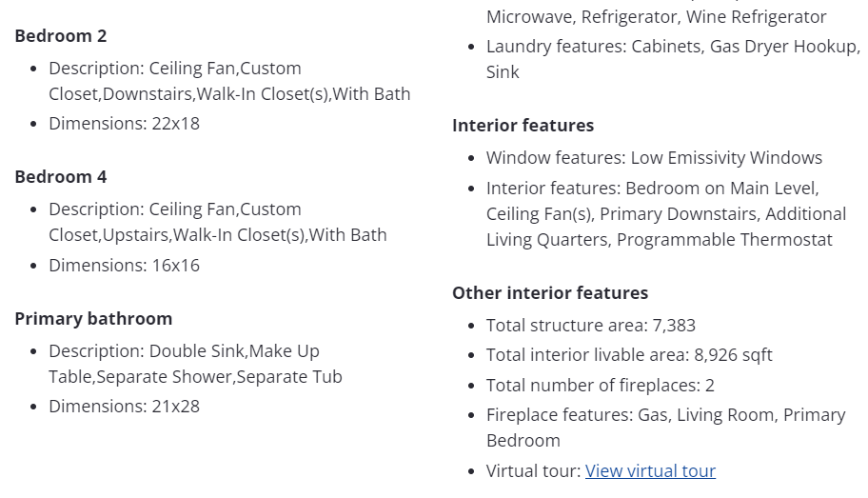Click the Bedroom 2 description text
This screenshot has width=868, height=498.
click(229, 82)
